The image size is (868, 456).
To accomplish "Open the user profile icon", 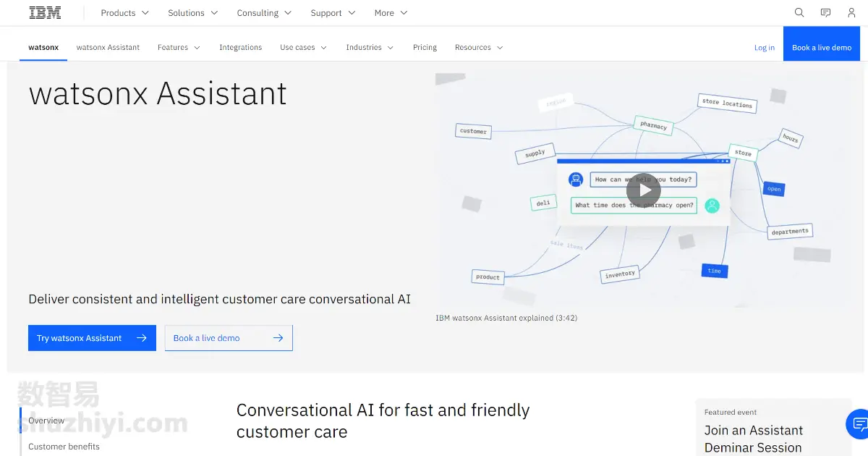I will coord(851,12).
